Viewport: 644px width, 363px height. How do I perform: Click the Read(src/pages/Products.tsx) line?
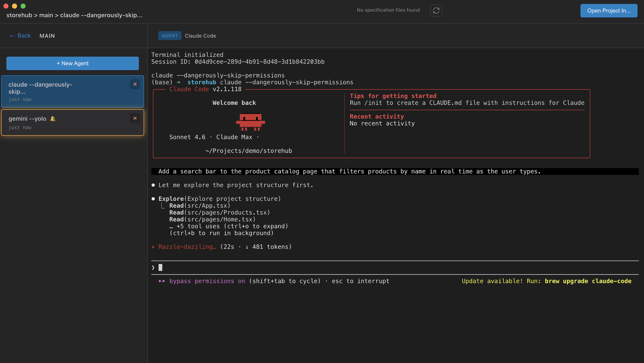tap(219, 212)
